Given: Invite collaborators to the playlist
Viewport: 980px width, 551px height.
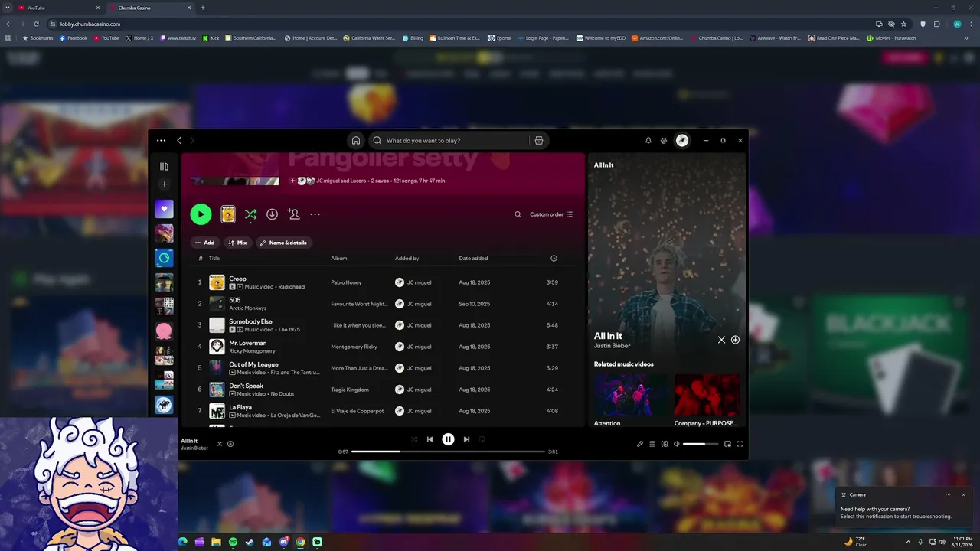Looking at the screenshot, I should [x=294, y=214].
